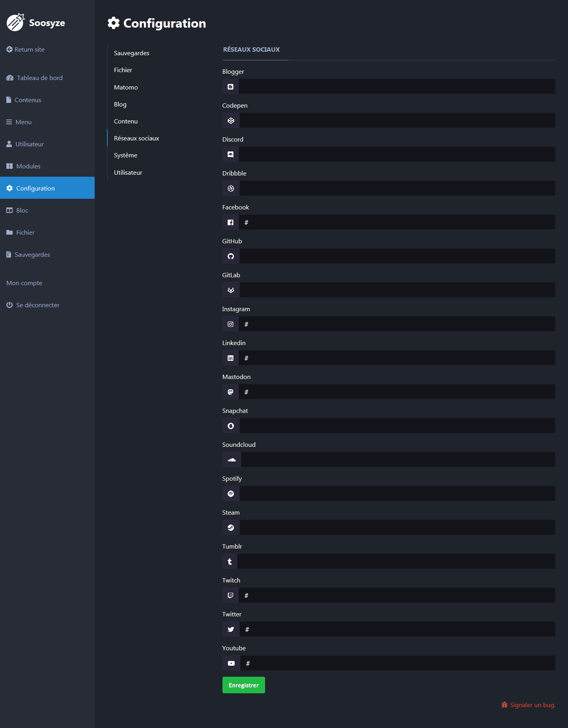Focus the Dribbble URL input field
Image resolution: width=568 pixels, height=728 pixels.
(x=397, y=188)
